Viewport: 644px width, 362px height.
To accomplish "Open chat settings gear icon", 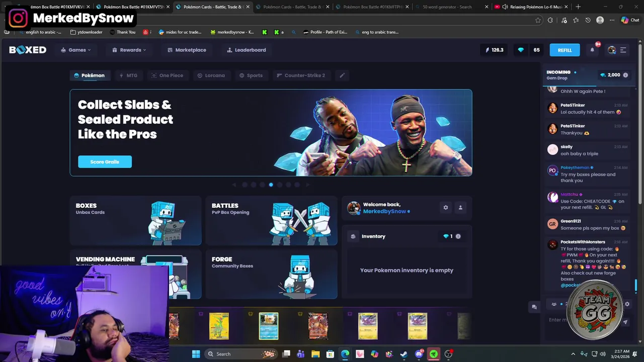I will pos(627,304).
